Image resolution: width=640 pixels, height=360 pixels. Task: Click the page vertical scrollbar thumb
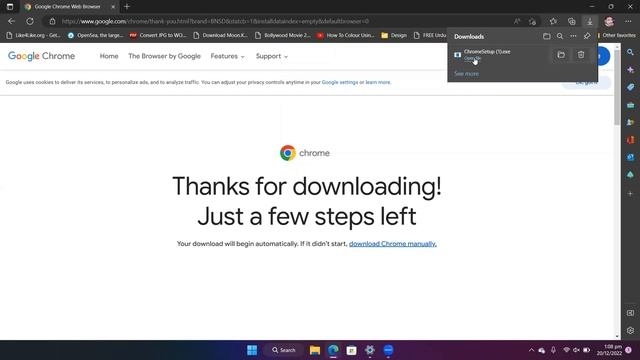pyautogui.click(x=617, y=88)
